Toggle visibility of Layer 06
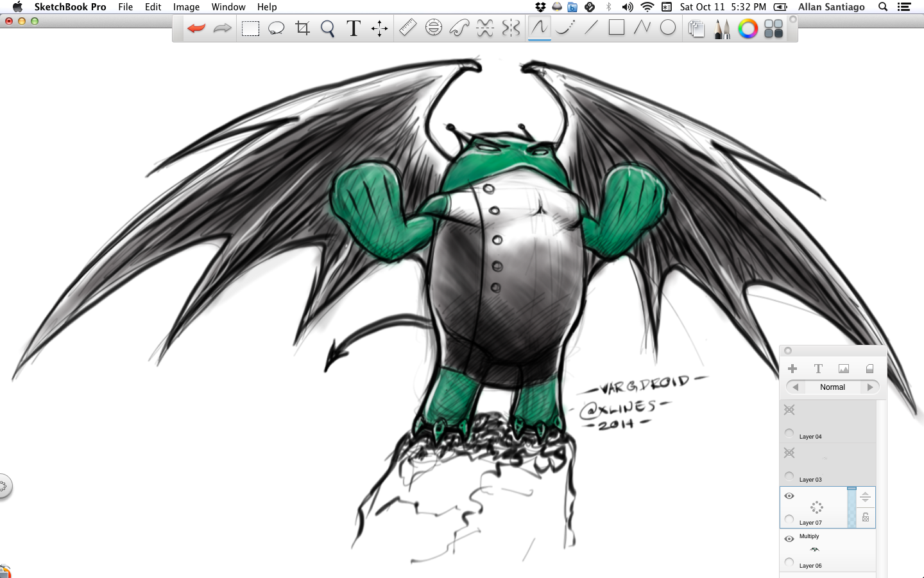924x578 pixels. [789, 539]
